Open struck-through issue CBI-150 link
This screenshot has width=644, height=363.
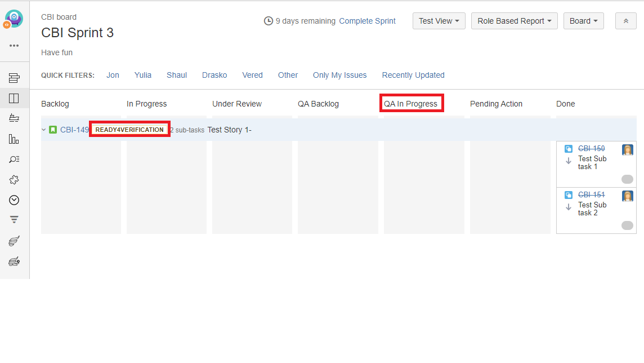[592, 148]
